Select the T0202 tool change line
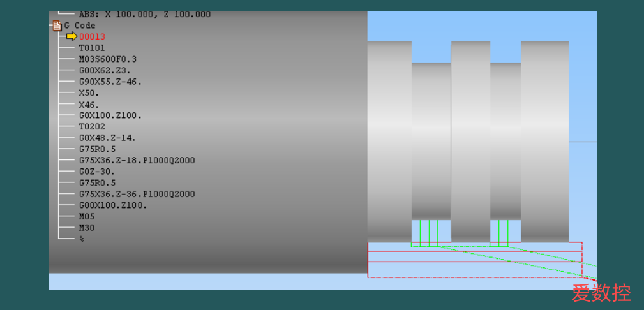The width and height of the screenshot is (644, 310). tap(92, 126)
